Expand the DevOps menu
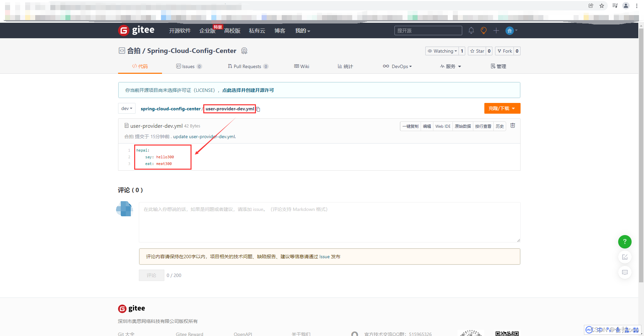Image resolution: width=644 pixels, height=336 pixels. 397,66
